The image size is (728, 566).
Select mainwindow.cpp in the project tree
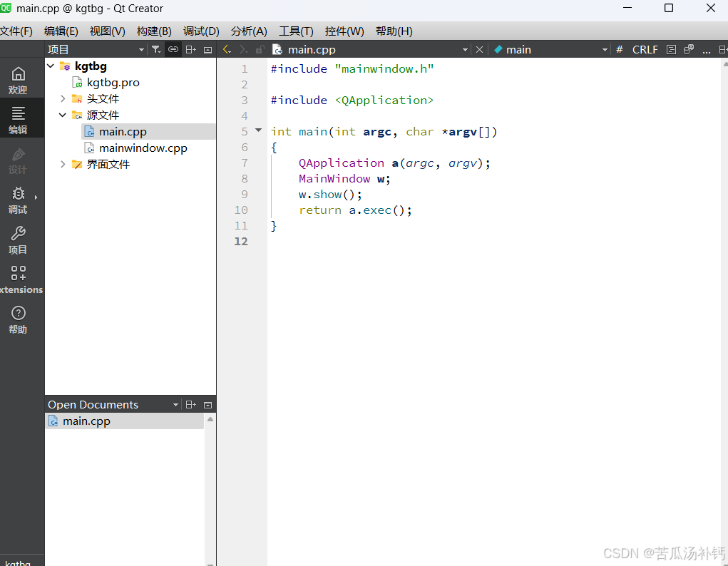click(143, 148)
